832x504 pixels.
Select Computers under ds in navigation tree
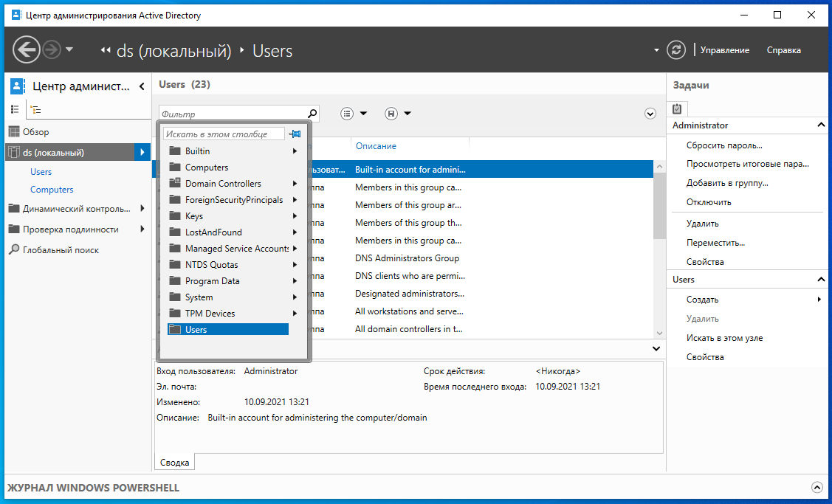pyautogui.click(x=52, y=190)
